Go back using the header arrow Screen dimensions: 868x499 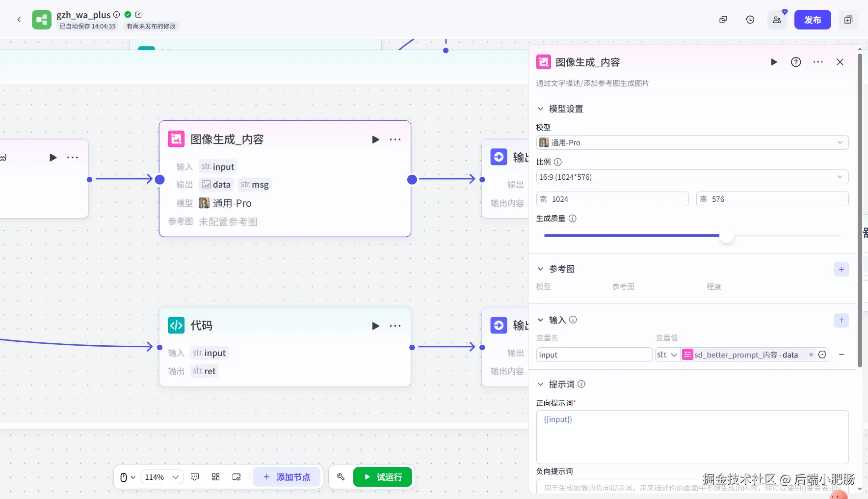[x=19, y=20]
